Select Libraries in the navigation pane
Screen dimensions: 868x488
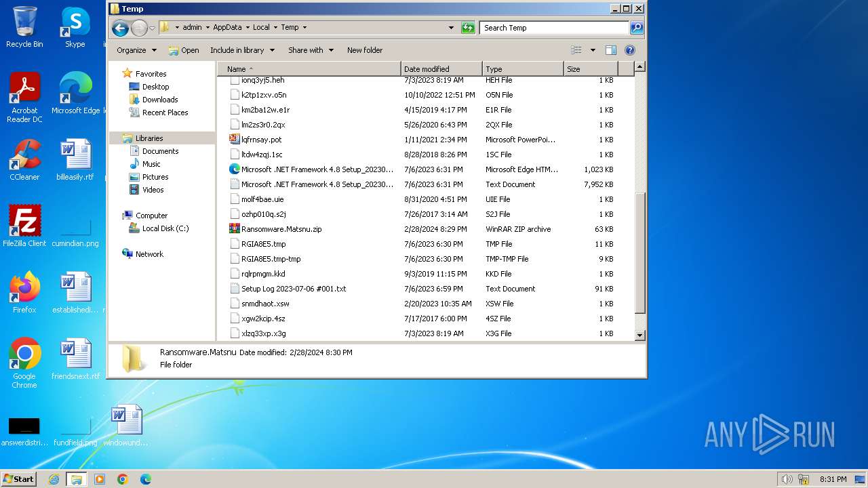(x=149, y=138)
